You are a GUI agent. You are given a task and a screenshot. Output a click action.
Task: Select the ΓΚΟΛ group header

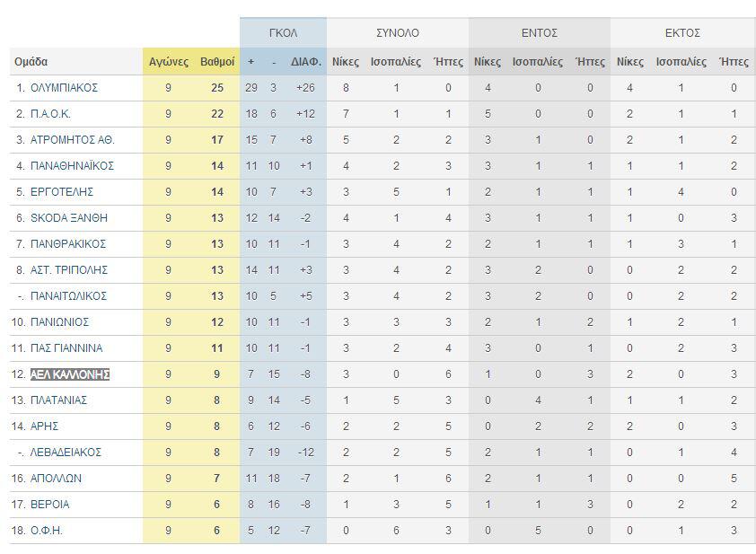coord(283,33)
